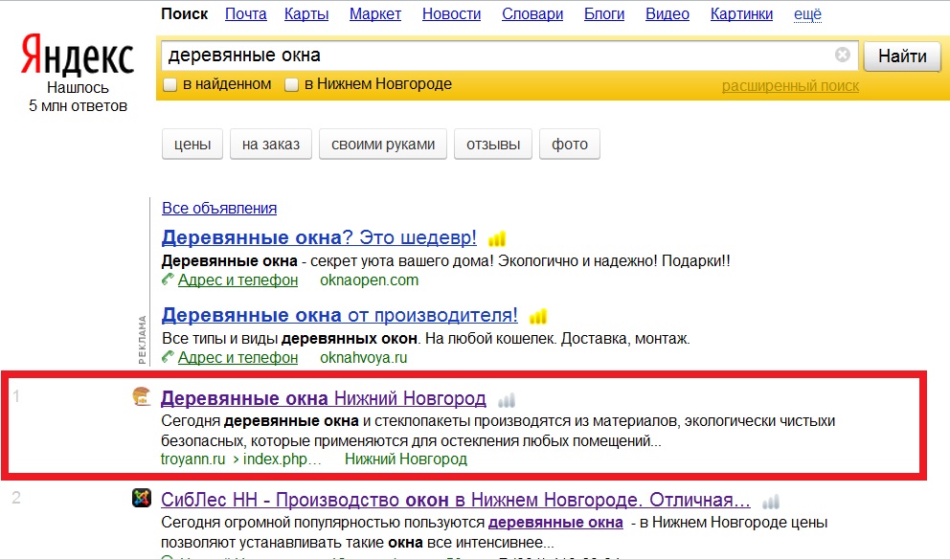Click green 'Нижний Новгород' region label

tap(406, 459)
